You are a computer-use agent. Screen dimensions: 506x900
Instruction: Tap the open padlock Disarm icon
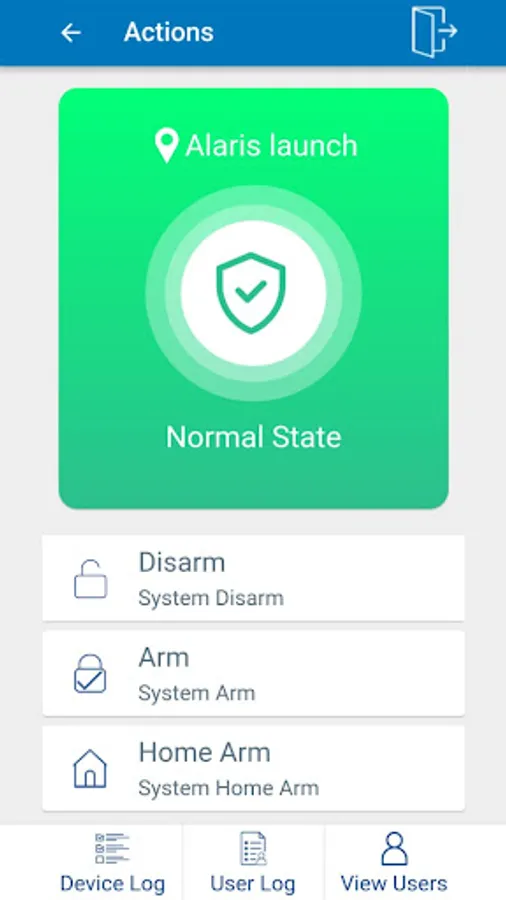coord(90,579)
